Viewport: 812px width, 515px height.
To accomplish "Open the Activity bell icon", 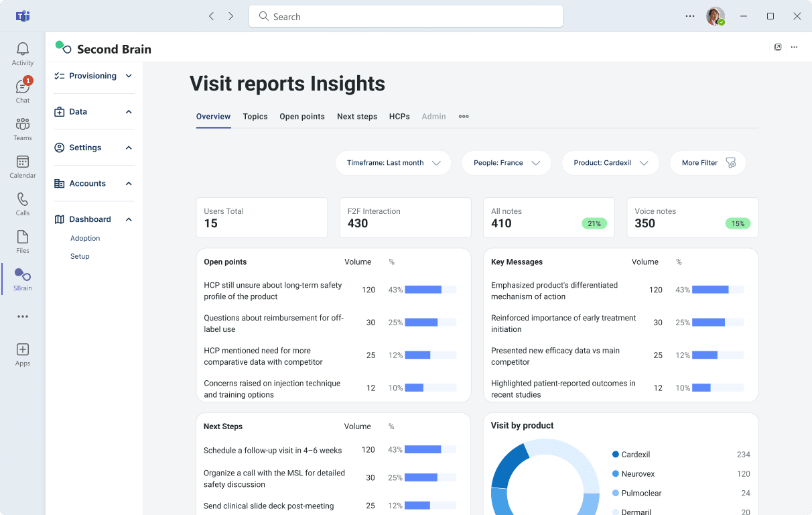I will tap(23, 50).
